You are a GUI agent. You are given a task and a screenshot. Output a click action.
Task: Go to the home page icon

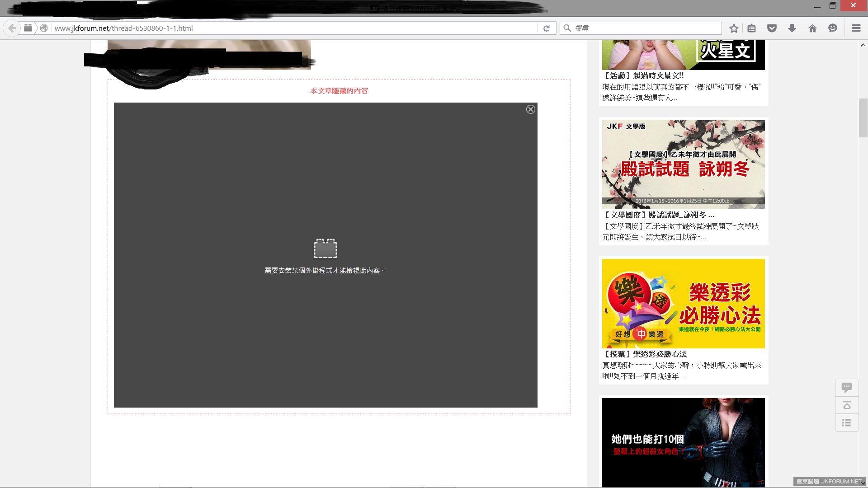(812, 28)
